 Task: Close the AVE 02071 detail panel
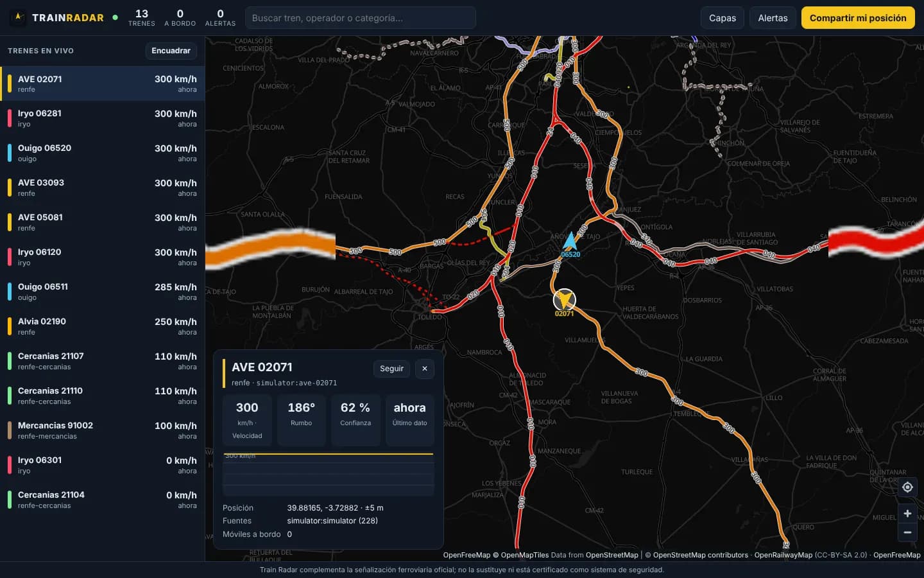tap(425, 369)
